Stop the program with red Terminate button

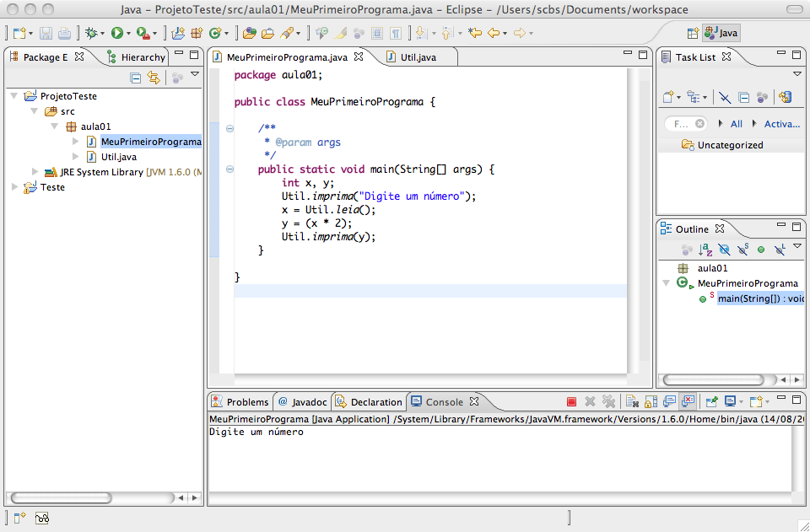click(x=571, y=402)
